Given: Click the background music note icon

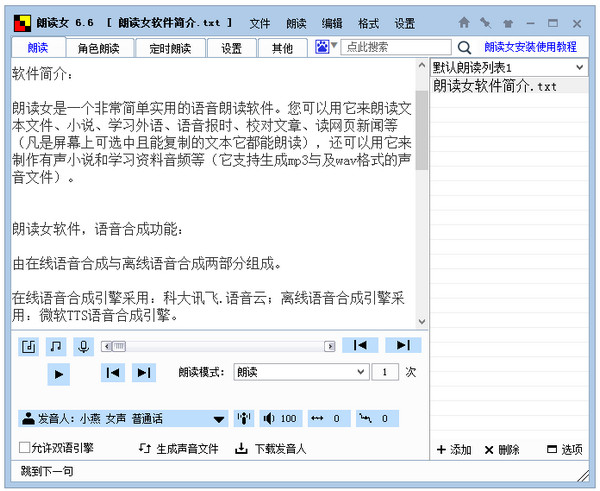Looking at the screenshot, I should 56,347.
